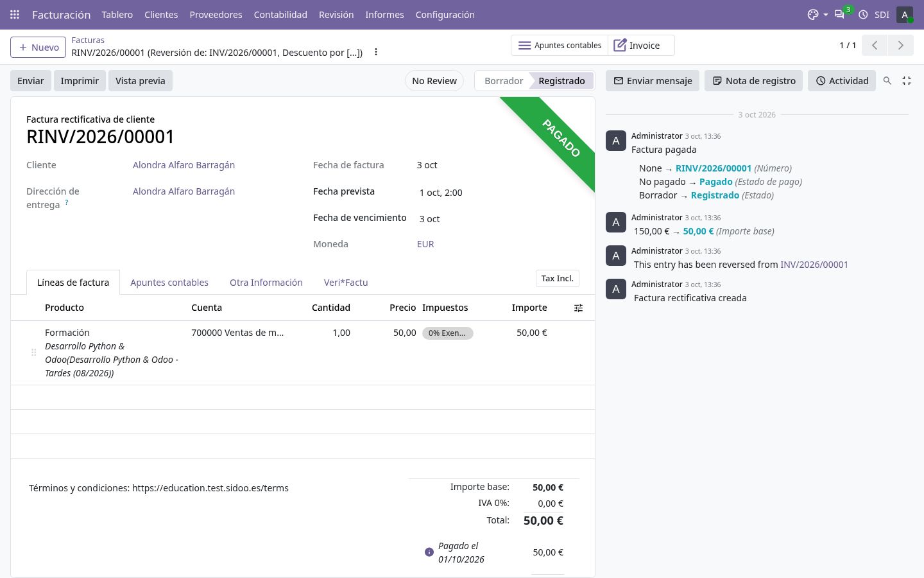Select the Borrador status stage
The height and width of the screenshot is (578, 924).
coord(504,81)
